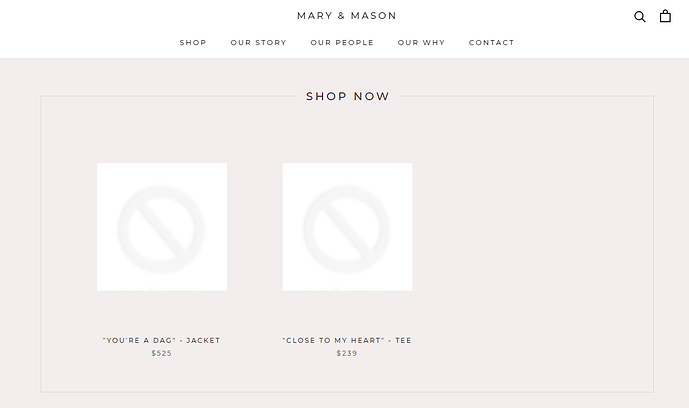This screenshot has width=689, height=408.
Task: Open the "You're a Dag" - Jacket title link
Action: coord(161,340)
